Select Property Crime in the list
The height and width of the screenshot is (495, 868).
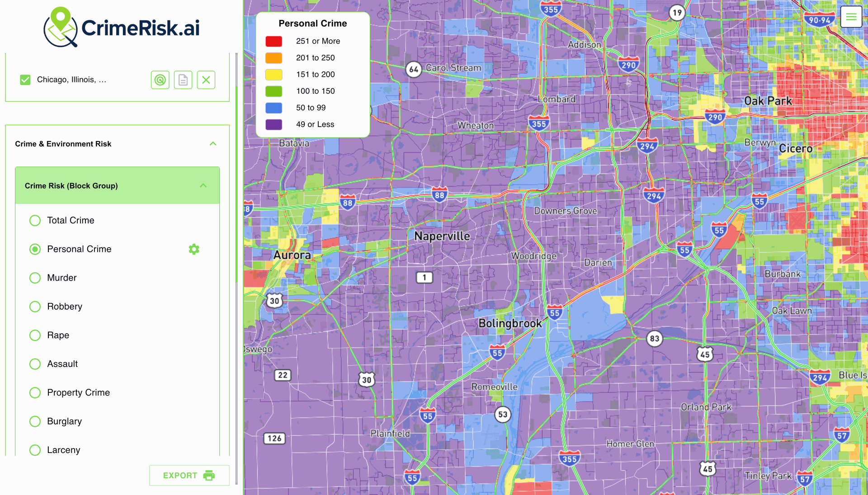[x=35, y=393]
